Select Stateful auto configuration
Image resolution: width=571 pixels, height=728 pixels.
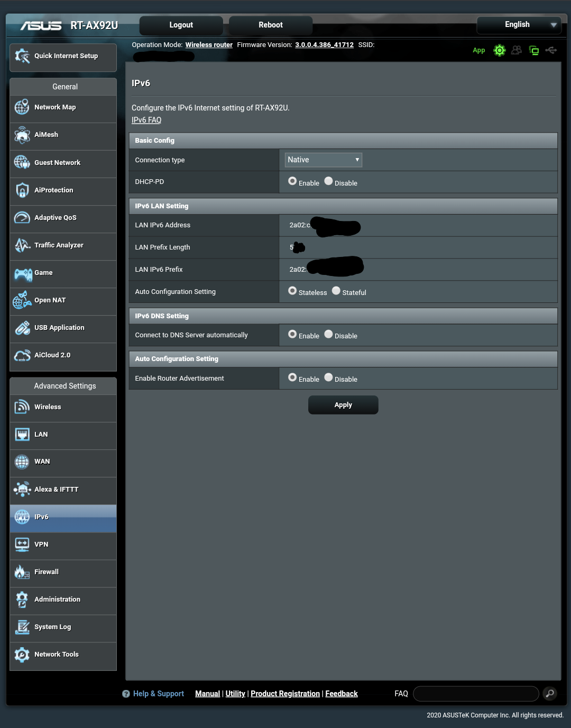[x=336, y=290]
